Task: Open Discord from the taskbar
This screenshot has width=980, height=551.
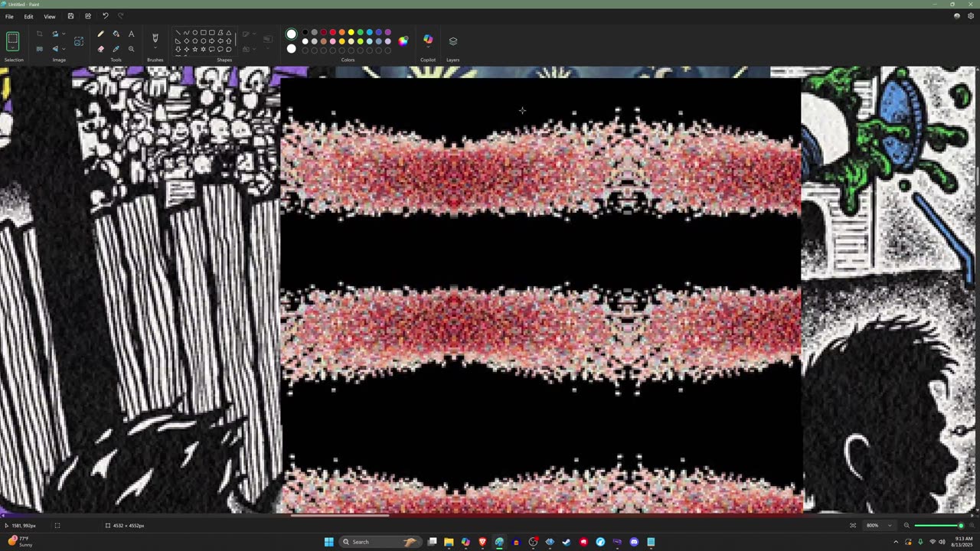Action: coord(634,542)
